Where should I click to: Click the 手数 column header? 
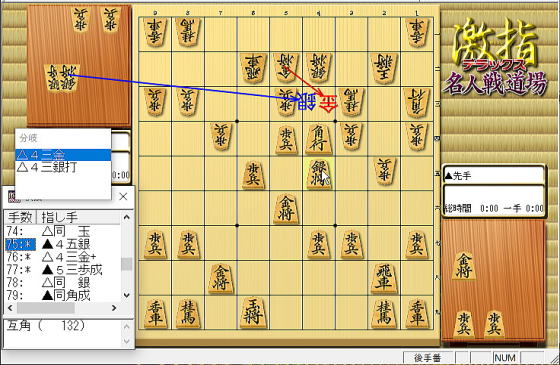(x=20, y=217)
